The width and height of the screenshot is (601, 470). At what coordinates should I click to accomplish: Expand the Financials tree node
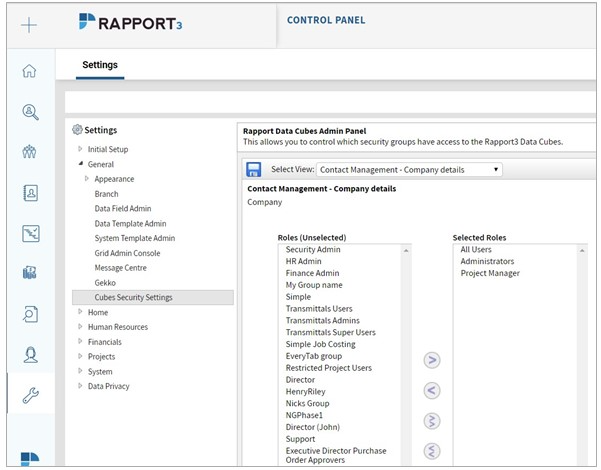click(80, 341)
